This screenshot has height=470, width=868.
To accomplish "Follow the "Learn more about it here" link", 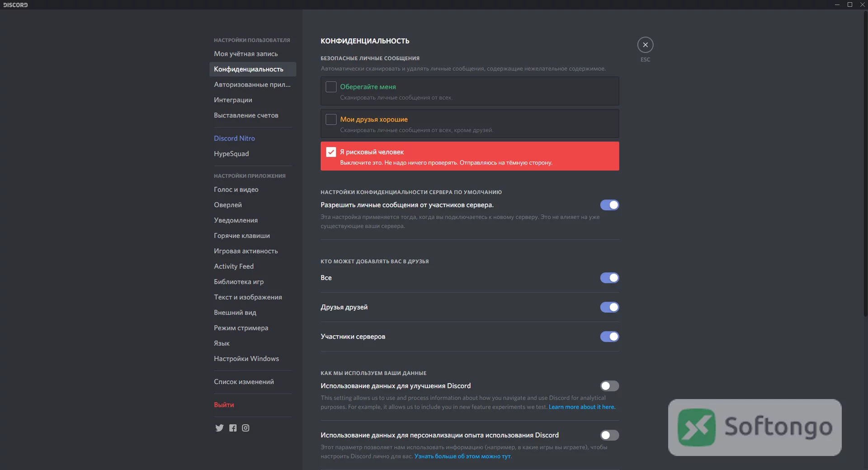I will (582, 407).
